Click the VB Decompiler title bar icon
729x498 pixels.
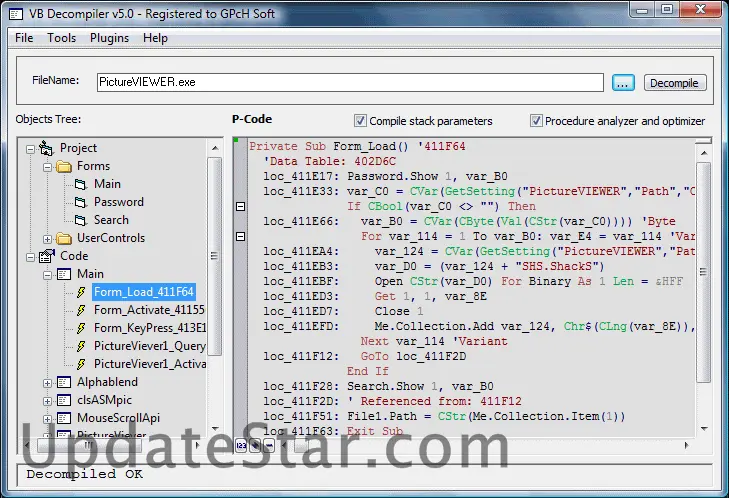[15, 14]
